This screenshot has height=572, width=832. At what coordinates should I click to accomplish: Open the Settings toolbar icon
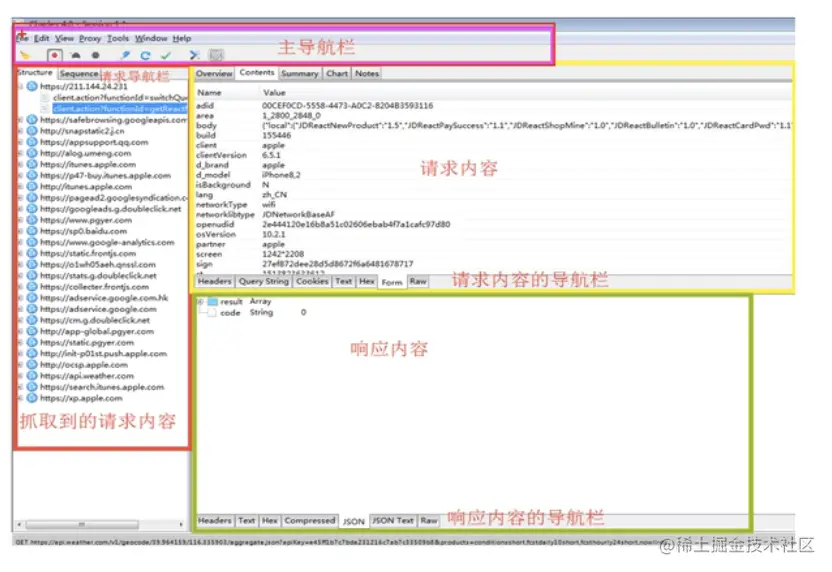[216, 55]
